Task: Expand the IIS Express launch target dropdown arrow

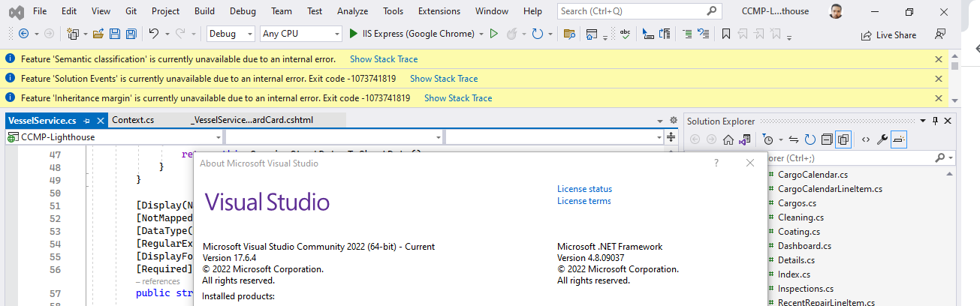Action: [481, 34]
